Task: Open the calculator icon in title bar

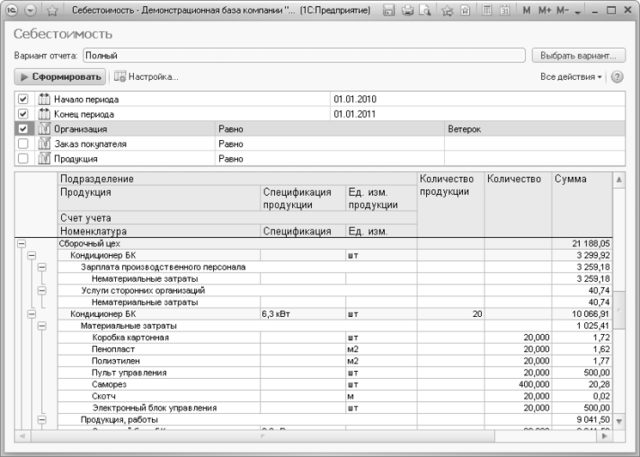Action: point(487,11)
